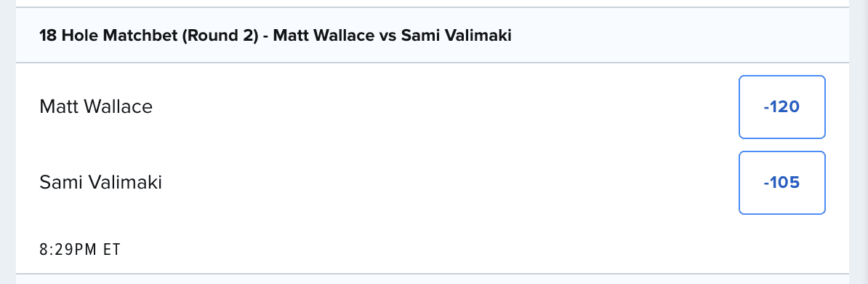Screen dimensions: 868x284
Task: Click the Sami Valimaki row in the matchbet
Action: 433,183
